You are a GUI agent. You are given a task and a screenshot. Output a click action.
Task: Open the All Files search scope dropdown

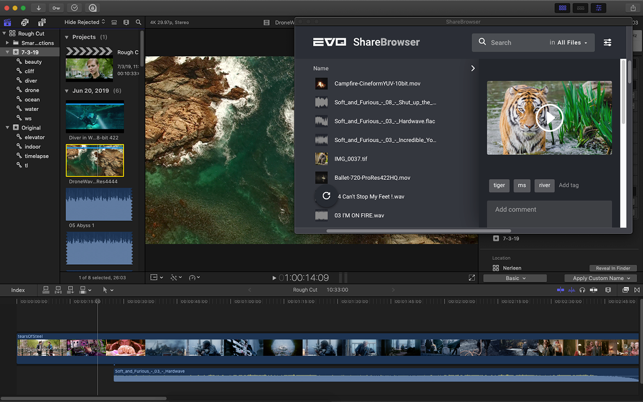569,43
